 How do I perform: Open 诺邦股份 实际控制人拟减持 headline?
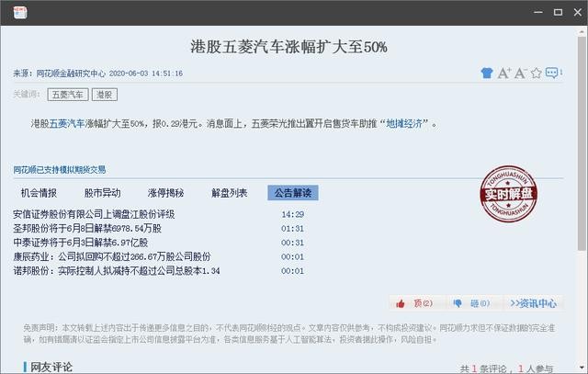[x=117, y=271]
